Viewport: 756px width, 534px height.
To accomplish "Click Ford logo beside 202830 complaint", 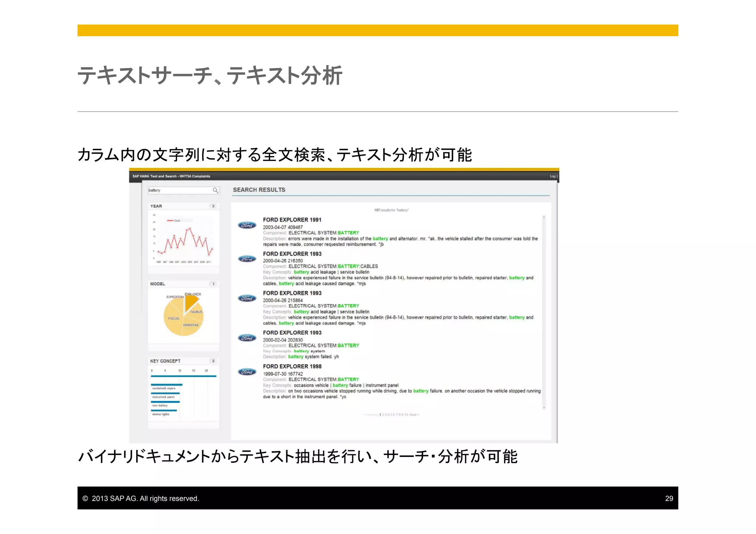I will [x=247, y=338].
